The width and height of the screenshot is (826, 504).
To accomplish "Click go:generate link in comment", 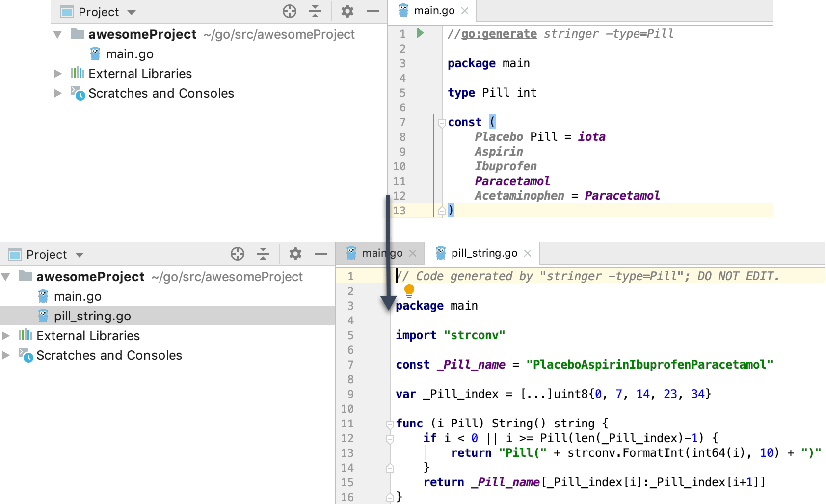I will (x=499, y=34).
